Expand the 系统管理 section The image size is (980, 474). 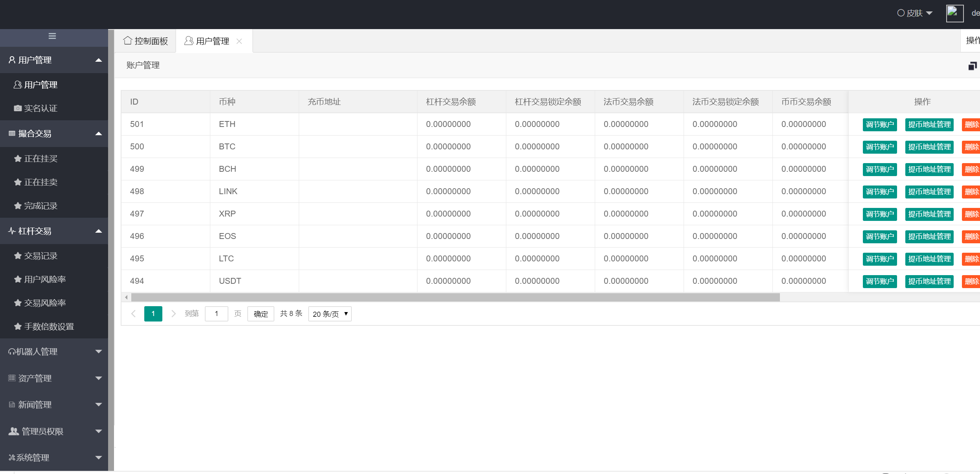[54, 458]
